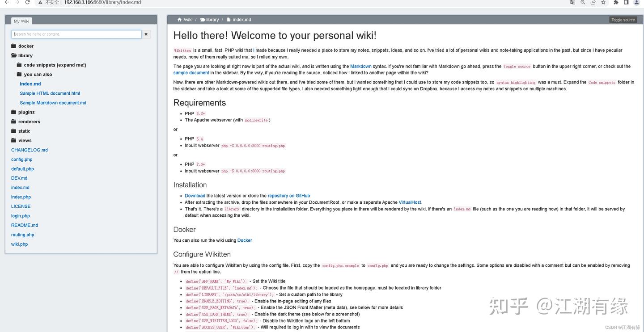Viewport: 644px width, 332px height.
Task: Bookmark this page with the star icon
Action: 604,3
